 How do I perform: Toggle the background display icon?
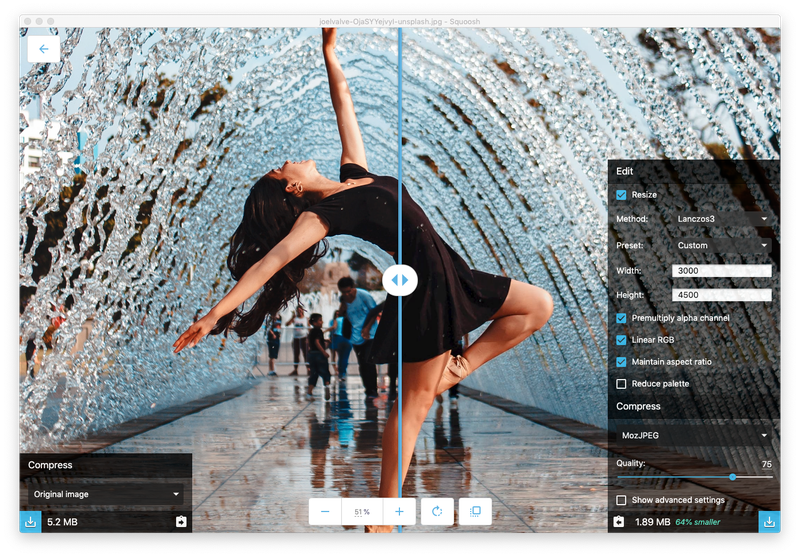coord(475,512)
